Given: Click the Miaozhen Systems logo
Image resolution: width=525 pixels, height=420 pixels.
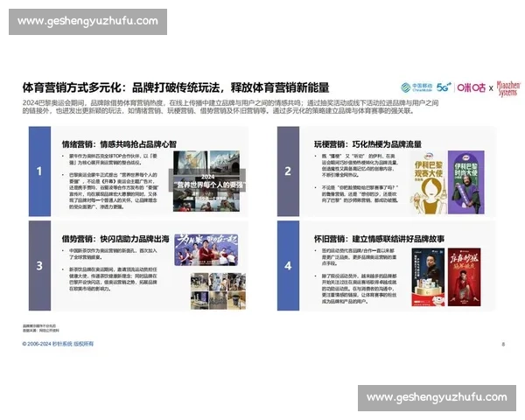Looking at the screenshot, I should click(x=508, y=88).
